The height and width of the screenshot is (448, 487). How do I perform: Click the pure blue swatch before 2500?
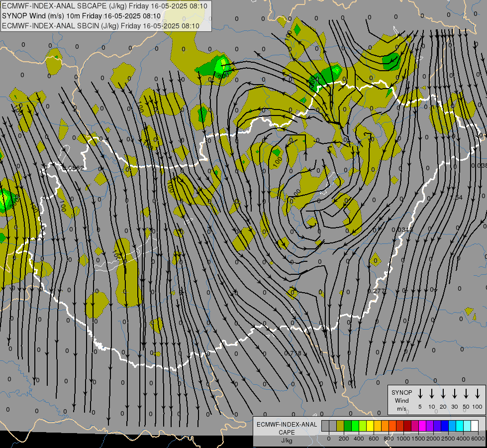tap(445, 426)
